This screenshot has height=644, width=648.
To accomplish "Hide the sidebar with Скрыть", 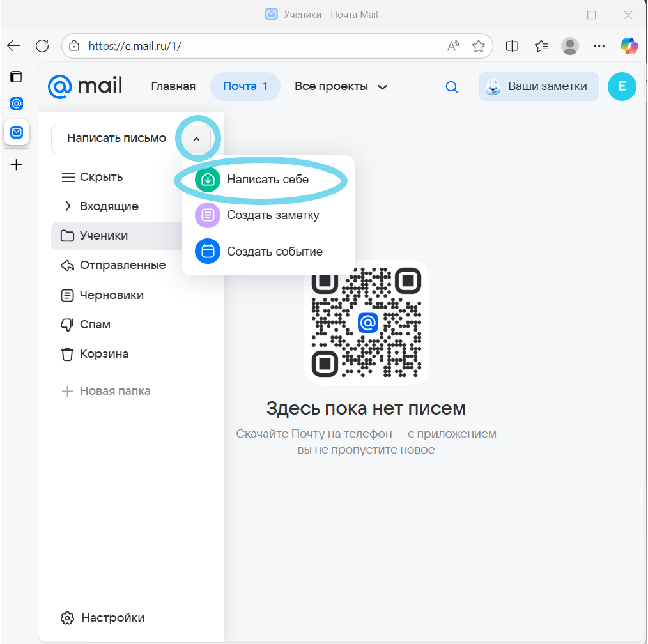I will [92, 177].
